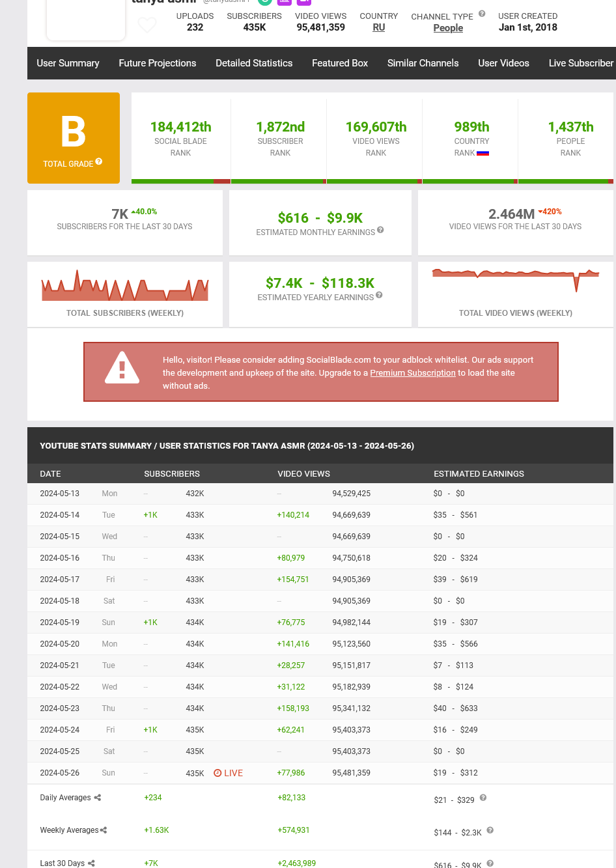Image resolution: width=616 pixels, height=868 pixels.
Task: Click the +141,416 video views cell
Action: [293, 644]
